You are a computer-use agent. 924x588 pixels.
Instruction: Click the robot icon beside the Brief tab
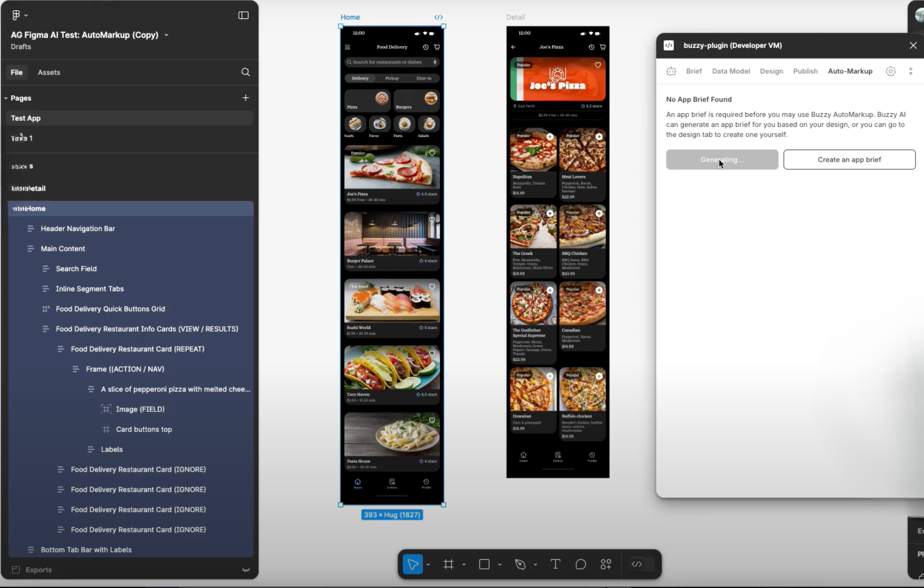point(671,71)
